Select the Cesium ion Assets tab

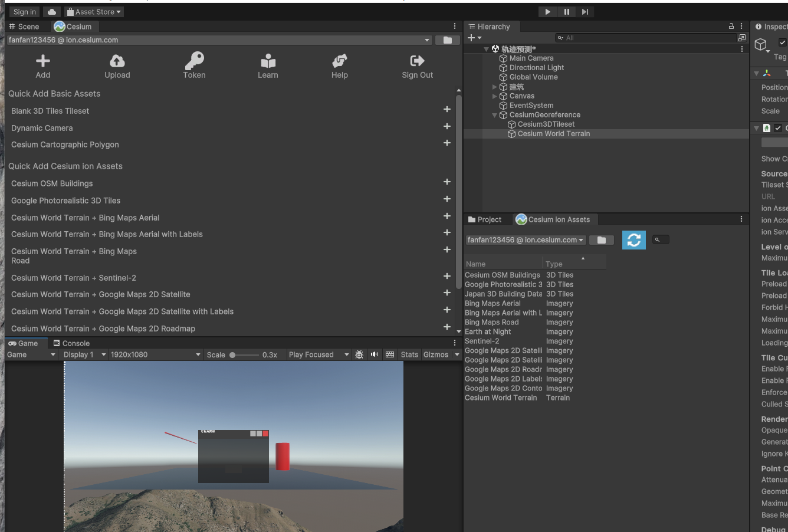(x=553, y=219)
